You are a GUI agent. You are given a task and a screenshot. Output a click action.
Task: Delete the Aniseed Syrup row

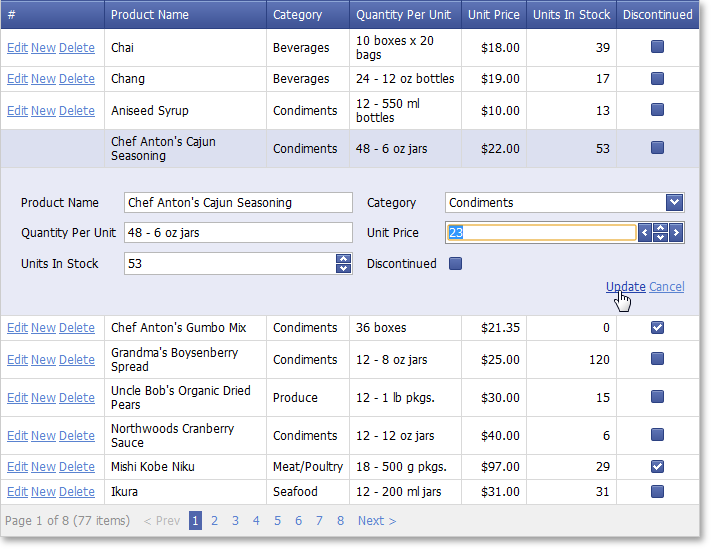[x=77, y=111]
